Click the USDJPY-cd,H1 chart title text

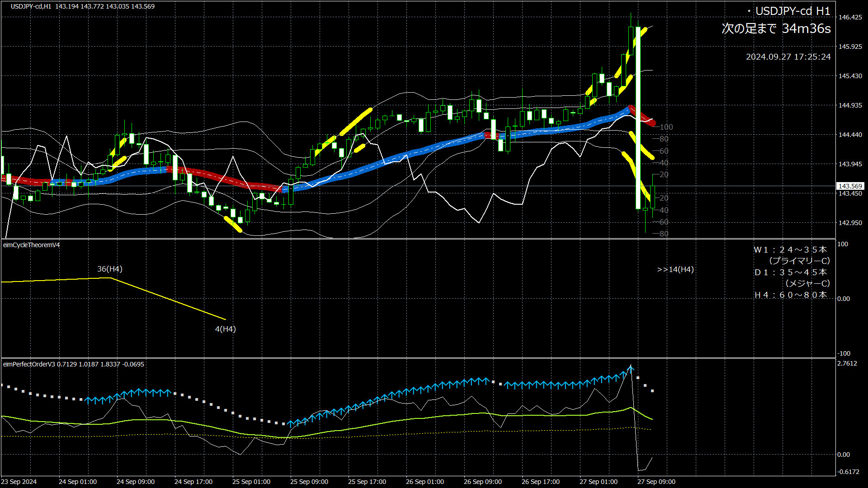[x=31, y=6]
